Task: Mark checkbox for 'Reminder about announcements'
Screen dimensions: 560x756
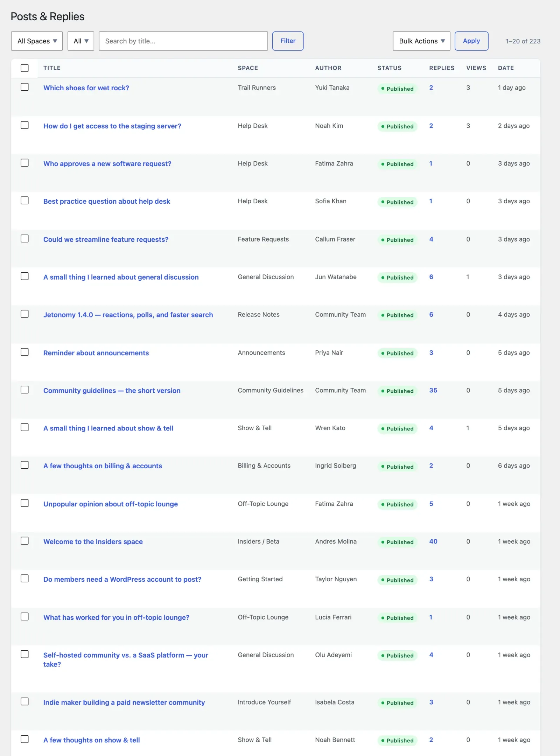Action: point(24,352)
